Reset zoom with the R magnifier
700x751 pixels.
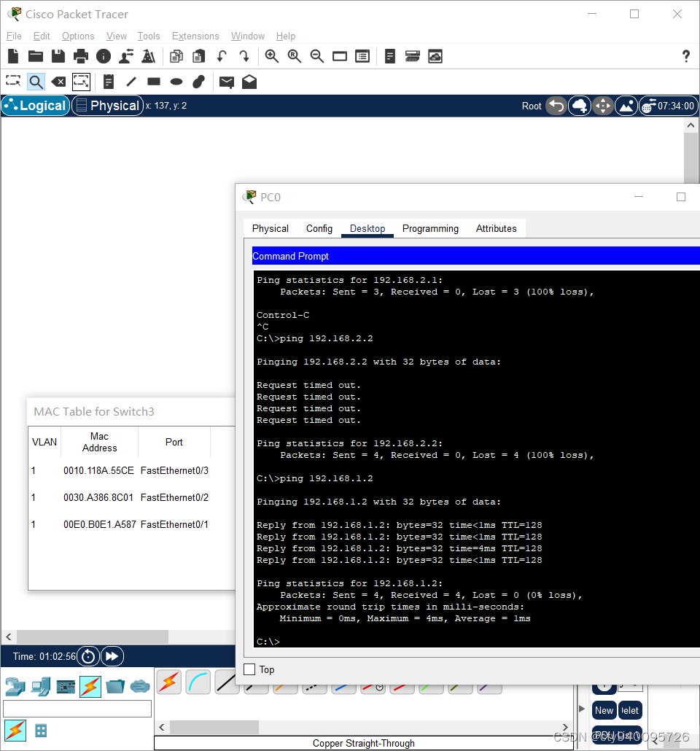[x=294, y=57]
